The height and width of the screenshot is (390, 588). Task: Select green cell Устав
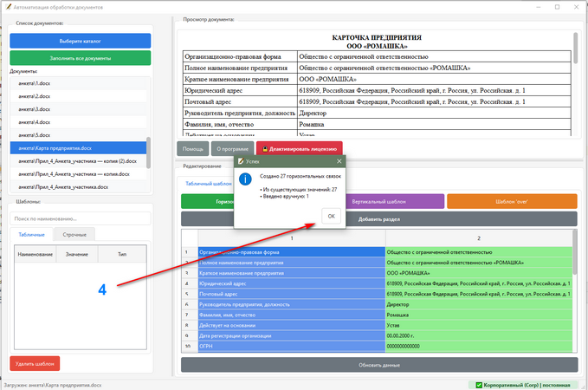point(479,326)
